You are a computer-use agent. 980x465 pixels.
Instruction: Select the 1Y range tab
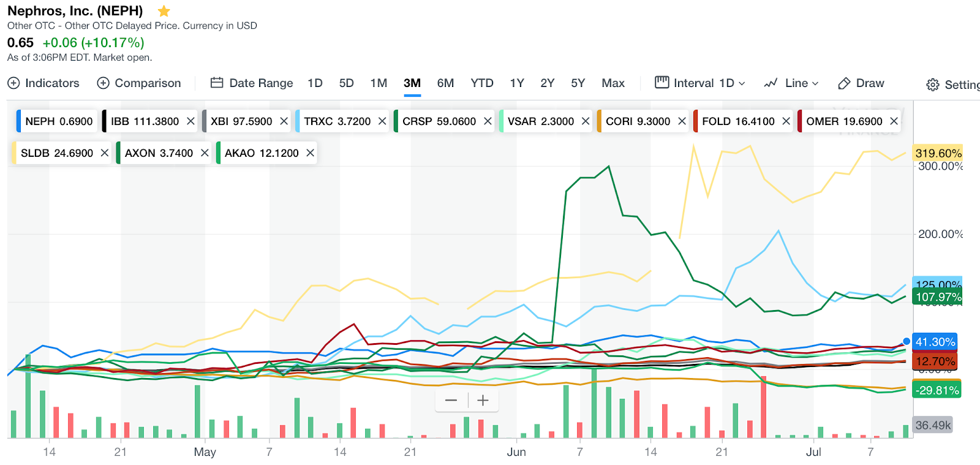[x=517, y=83]
